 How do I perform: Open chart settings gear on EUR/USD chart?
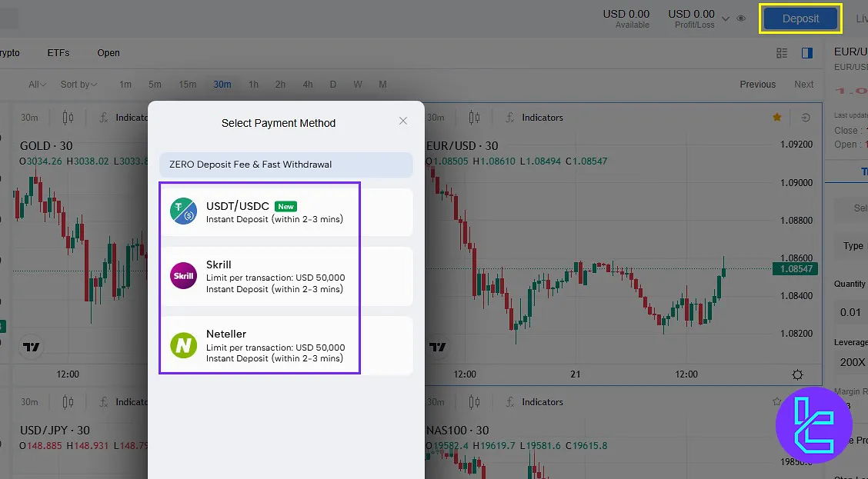pyautogui.click(x=797, y=374)
